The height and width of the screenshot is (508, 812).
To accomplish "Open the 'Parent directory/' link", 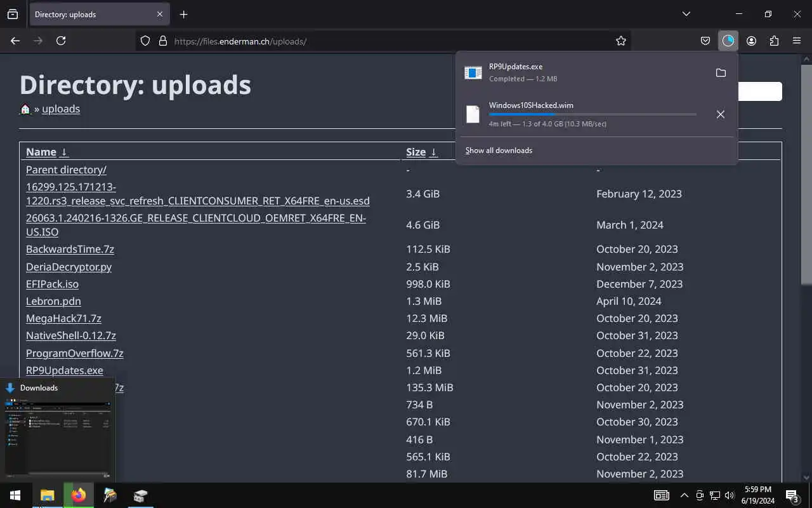I will pos(66,170).
